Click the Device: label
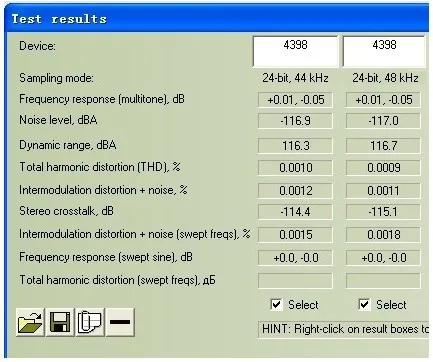The width and height of the screenshot is (433, 362). click(x=37, y=46)
